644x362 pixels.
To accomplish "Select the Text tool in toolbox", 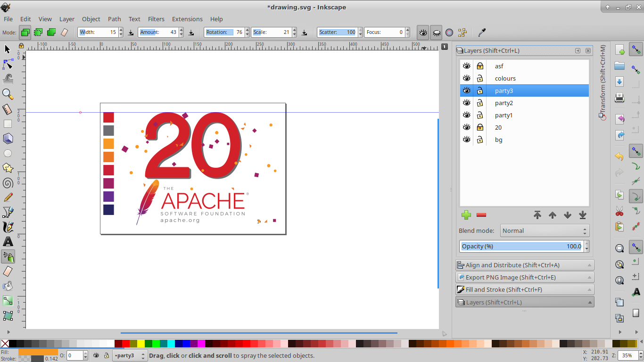I will tap(8, 242).
